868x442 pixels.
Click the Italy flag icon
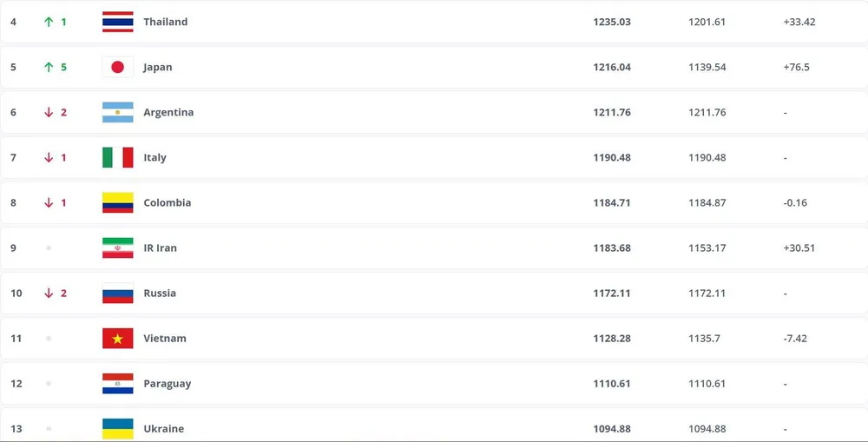[x=117, y=157]
